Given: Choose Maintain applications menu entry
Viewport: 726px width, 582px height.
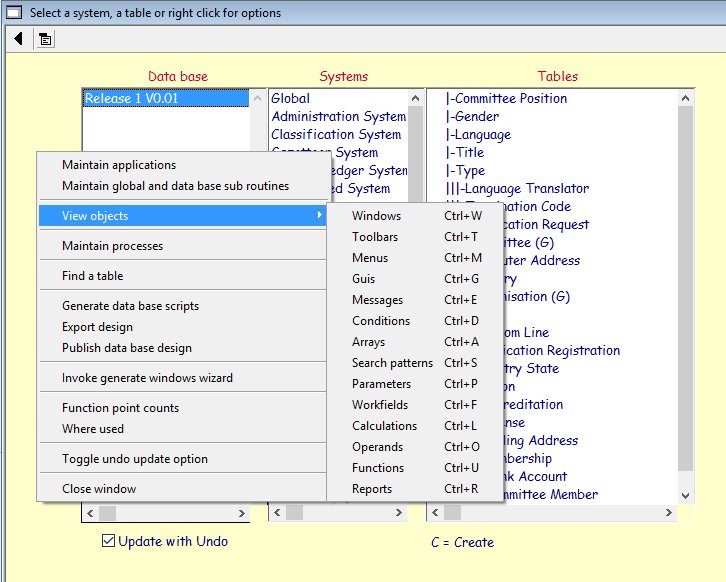Looking at the screenshot, I should click(119, 165).
